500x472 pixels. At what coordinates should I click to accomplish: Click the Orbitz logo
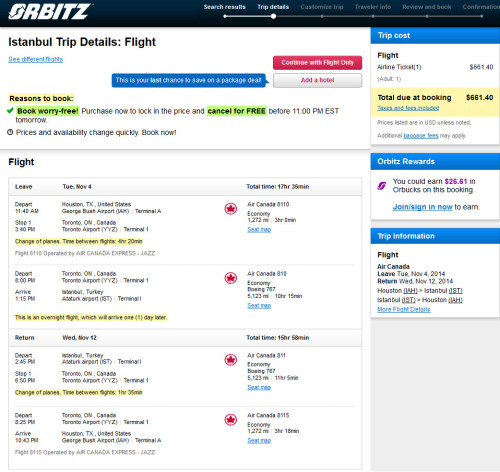pos(50,11)
